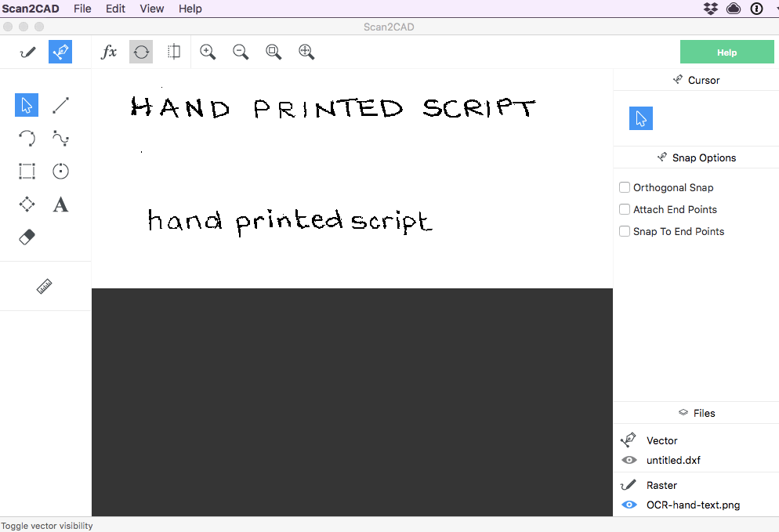Viewport: 779px width, 532px height.
Task: Open the View menu
Action: click(x=151, y=9)
